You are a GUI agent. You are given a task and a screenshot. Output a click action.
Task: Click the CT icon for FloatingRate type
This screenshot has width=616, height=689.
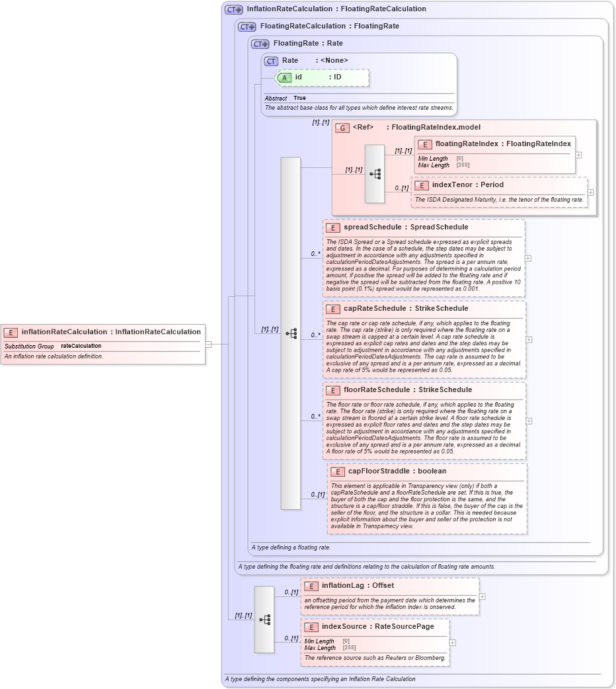click(x=258, y=44)
